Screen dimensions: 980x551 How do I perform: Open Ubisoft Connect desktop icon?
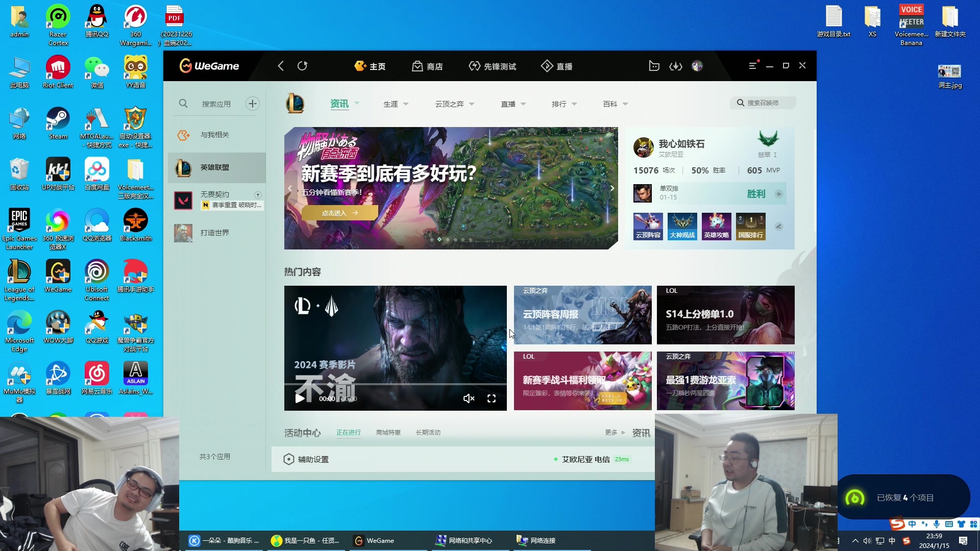point(97,280)
